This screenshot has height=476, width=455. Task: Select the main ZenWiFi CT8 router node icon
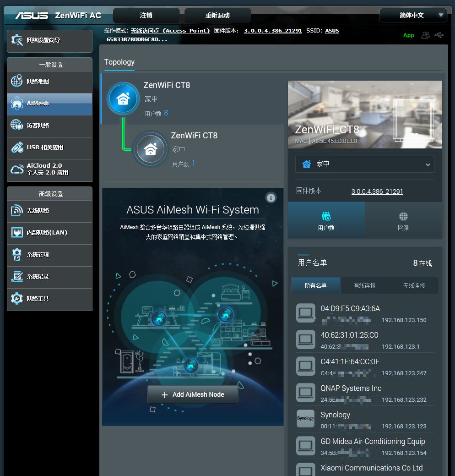pos(123,98)
